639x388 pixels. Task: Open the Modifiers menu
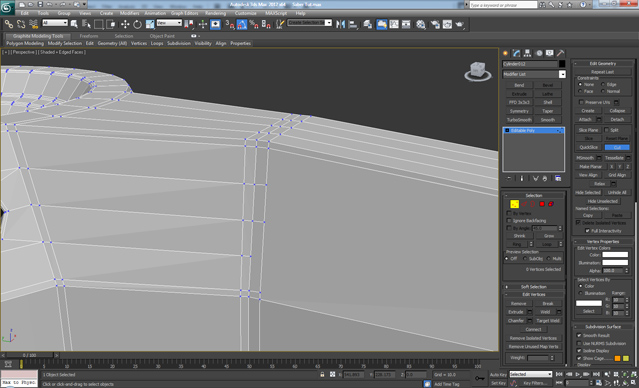tap(130, 13)
